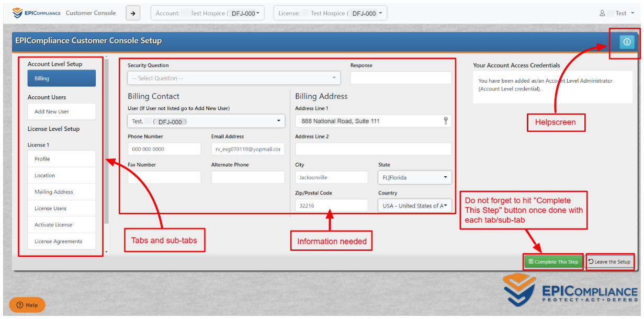
Task: Click the Account Users heading
Action: 47,97
